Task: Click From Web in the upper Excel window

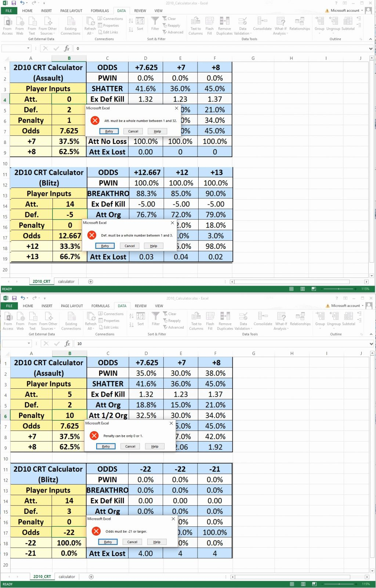Action: 19,26
